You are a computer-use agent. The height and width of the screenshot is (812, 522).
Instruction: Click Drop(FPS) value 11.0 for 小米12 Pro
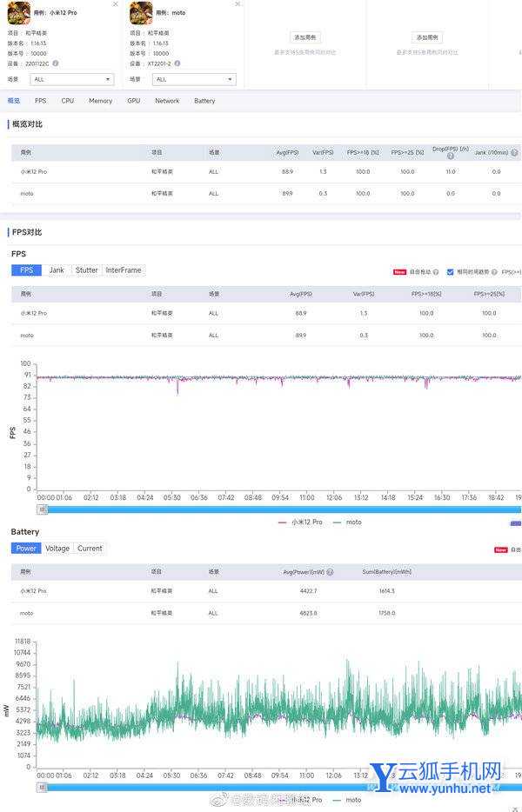(x=451, y=171)
